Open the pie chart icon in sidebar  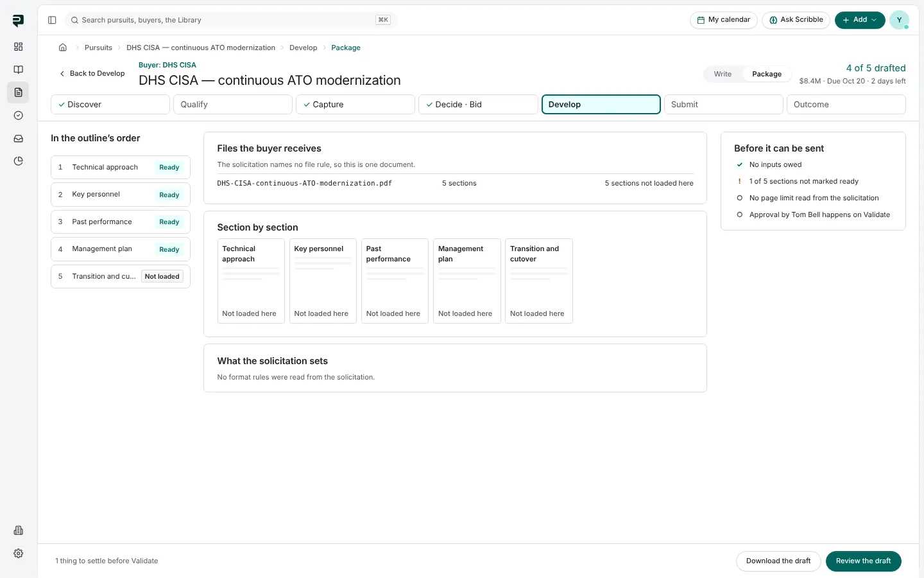[18, 161]
